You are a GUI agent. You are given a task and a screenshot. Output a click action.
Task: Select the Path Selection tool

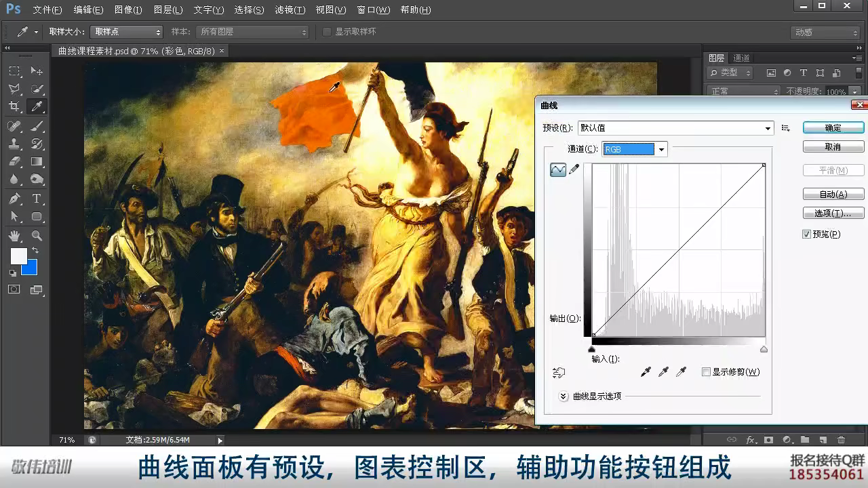click(14, 217)
